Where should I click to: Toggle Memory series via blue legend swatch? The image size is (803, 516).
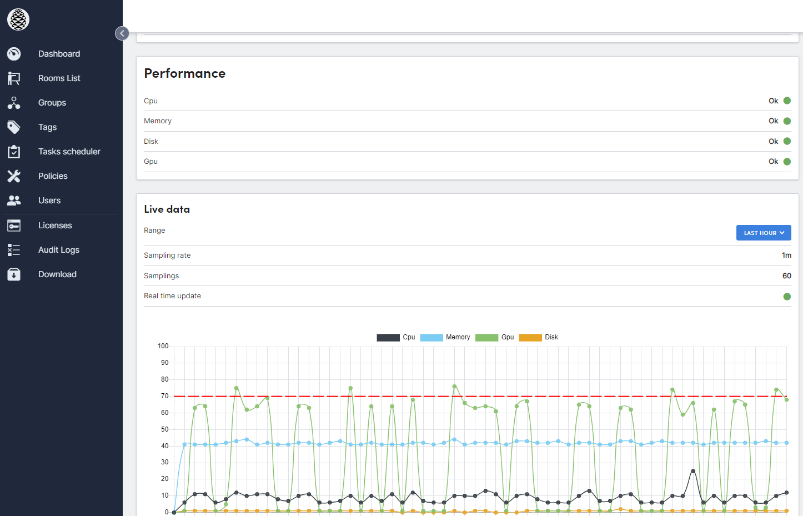[x=431, y=337]
